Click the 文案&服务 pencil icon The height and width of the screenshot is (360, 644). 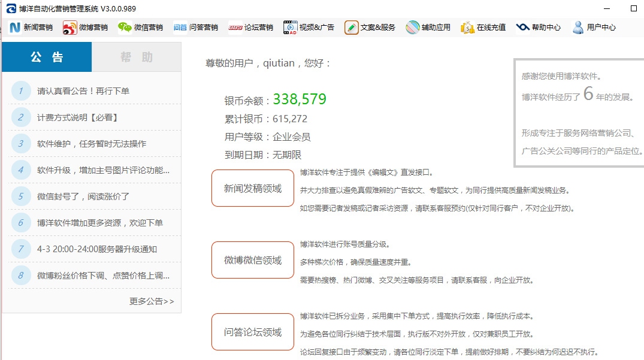pyautogui.click(x=351, y=28)
